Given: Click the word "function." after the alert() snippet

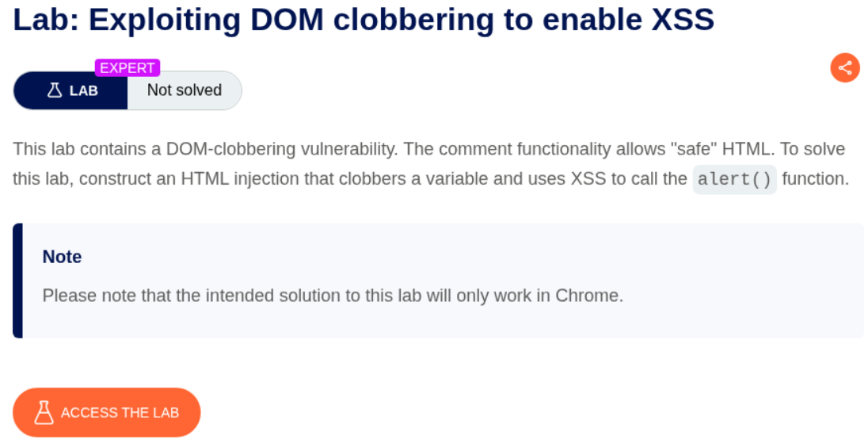Looking at the screenshot, I should [815, 179].
